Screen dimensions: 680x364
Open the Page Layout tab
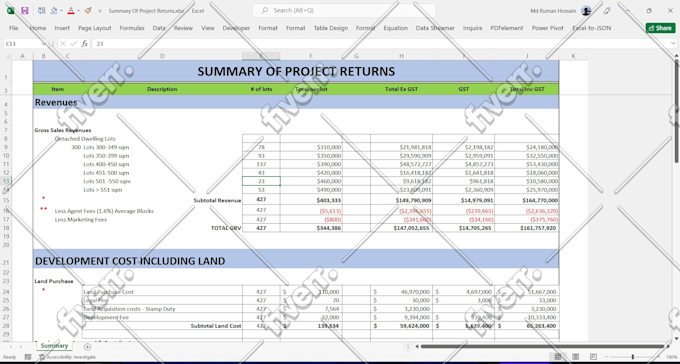point(95,28)
